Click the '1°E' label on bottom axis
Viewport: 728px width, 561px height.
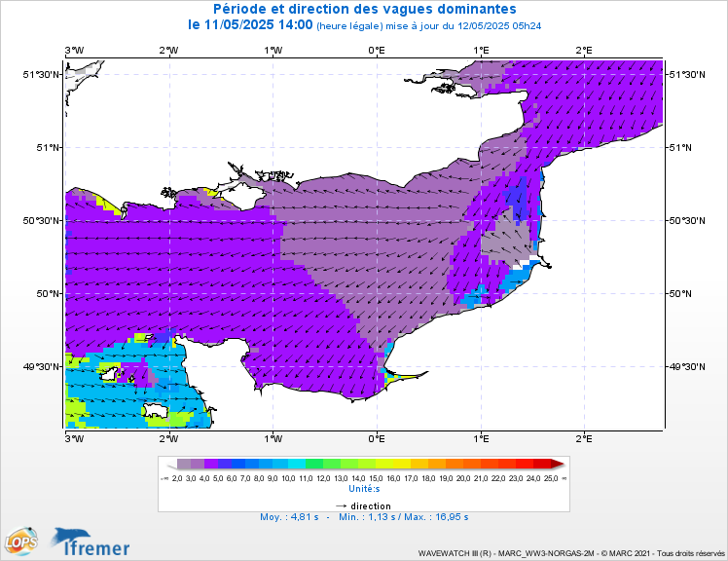point(482,438)
